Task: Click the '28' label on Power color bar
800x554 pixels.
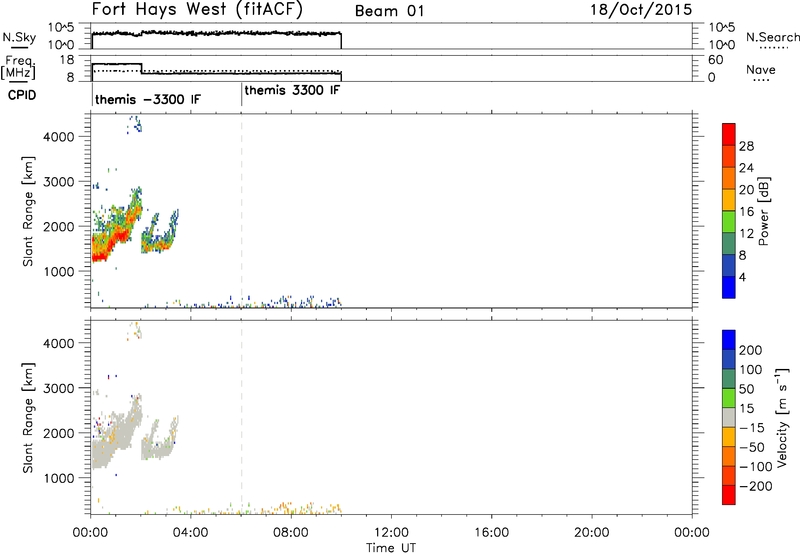Action: [x=746, y=146]
